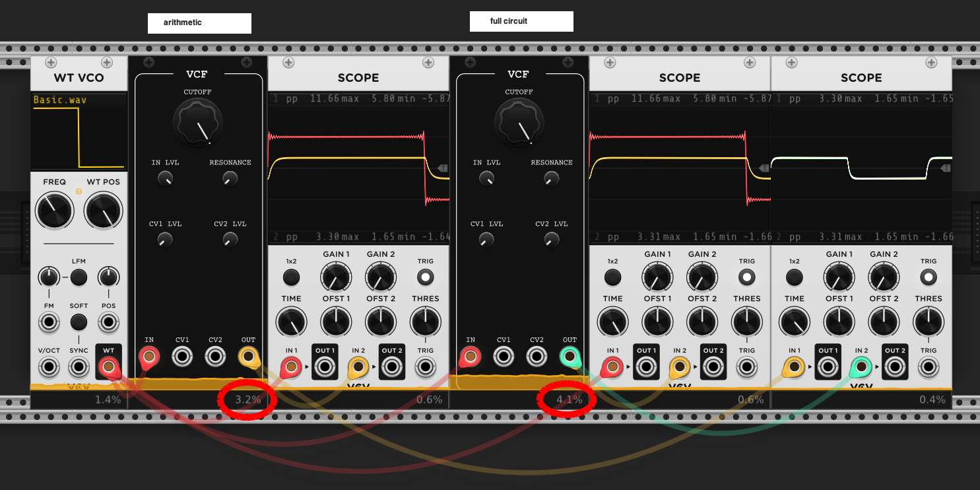Click the RESONANCE knob on the arithmetic VCF
This screenshot has height=490, width=980.
pyautogui.click(x=230, y=178)
